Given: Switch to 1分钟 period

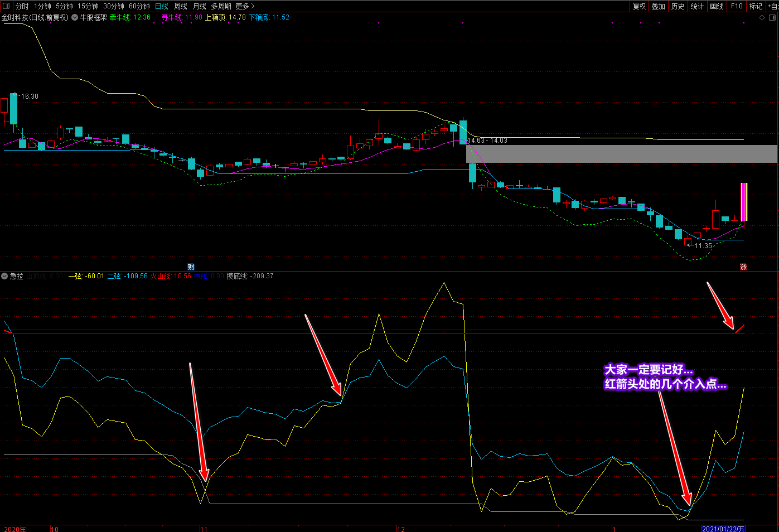Looking at the screenshot, I should coord(42,6).
